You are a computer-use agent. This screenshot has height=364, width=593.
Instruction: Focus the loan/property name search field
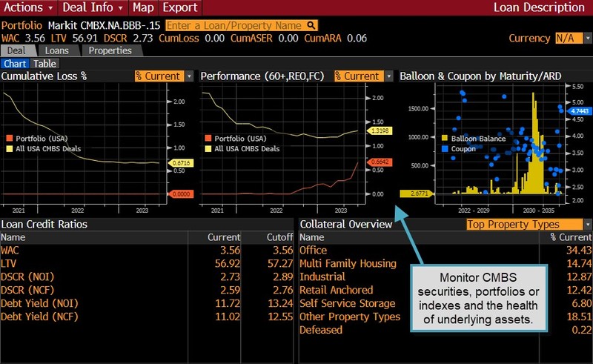pyautogui.click(x=242, y=25)
